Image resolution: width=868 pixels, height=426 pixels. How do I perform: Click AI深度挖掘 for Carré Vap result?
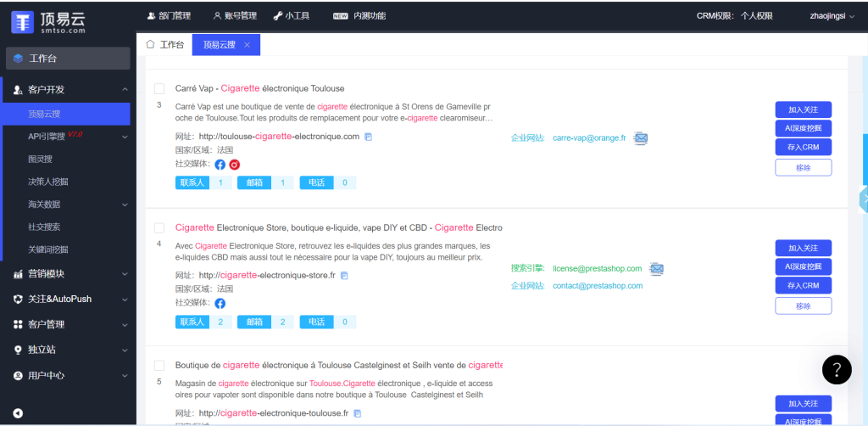[803, 128]
